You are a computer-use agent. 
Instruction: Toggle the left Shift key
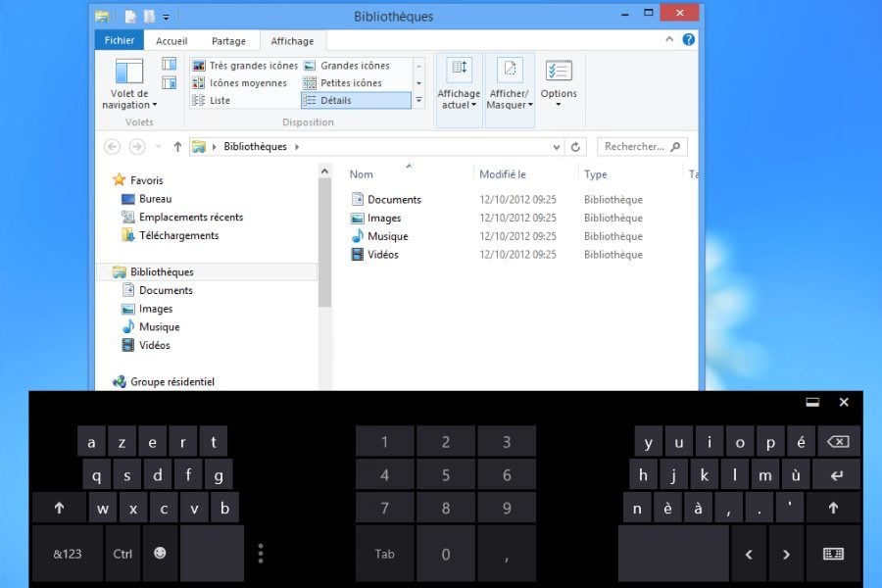(59, 508)
